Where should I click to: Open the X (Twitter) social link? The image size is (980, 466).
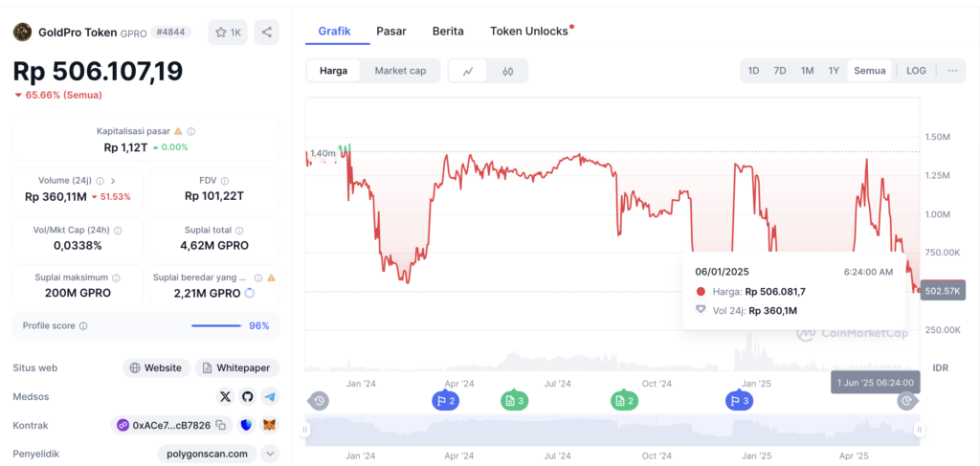pyautogui.click(x=225, y=396)
